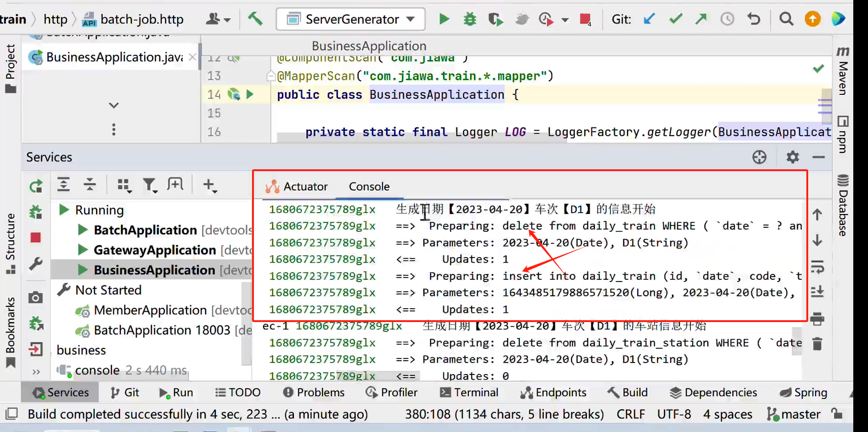Open Search Everywhere magnifier icon

coord(786,19)
